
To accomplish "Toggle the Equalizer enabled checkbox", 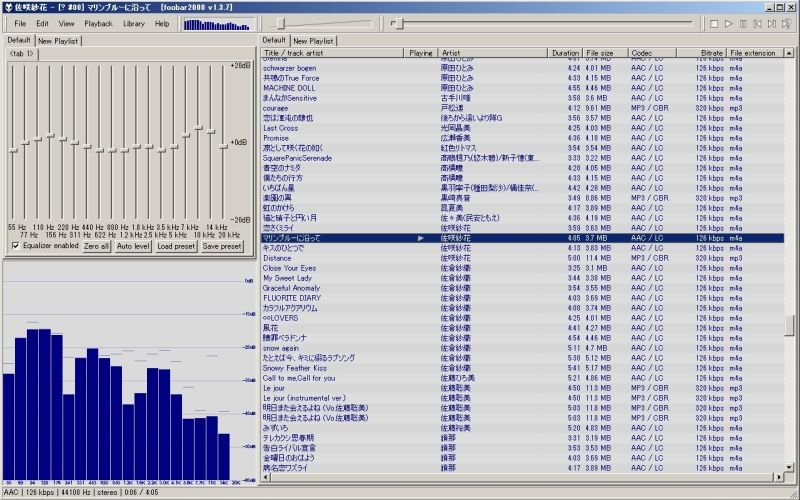I will point(16,246).
